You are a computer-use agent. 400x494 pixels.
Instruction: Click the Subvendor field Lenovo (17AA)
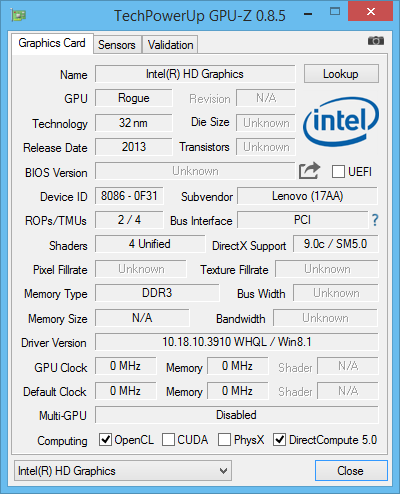tap(307, 196)
